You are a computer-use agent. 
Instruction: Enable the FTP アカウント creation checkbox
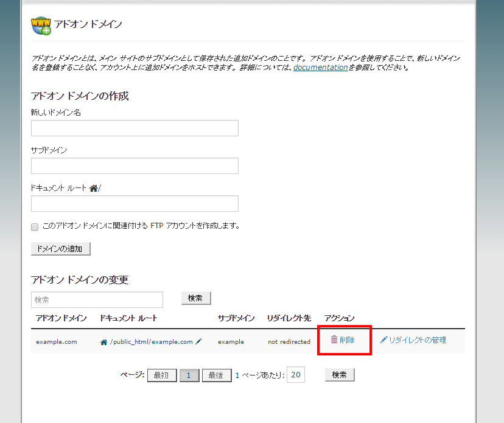35,226
